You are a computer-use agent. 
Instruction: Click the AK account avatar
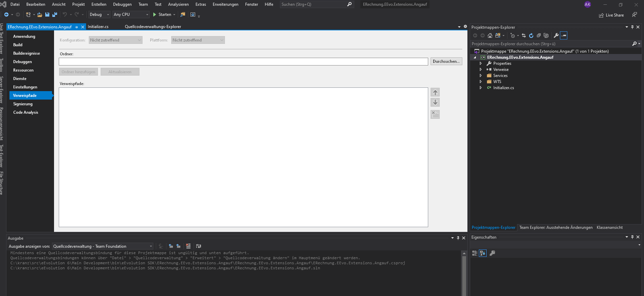[x=588, y=4]
